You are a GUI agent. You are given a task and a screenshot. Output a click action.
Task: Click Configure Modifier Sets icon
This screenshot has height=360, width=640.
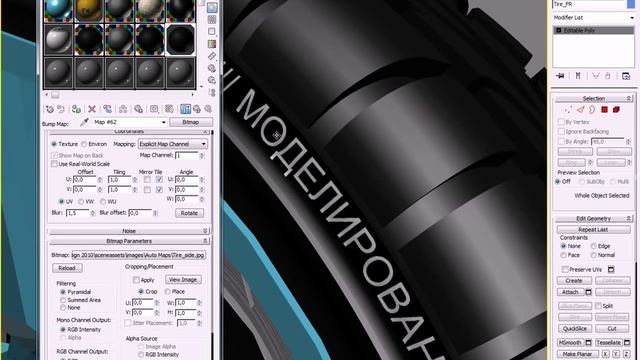[x=626, y=76]
